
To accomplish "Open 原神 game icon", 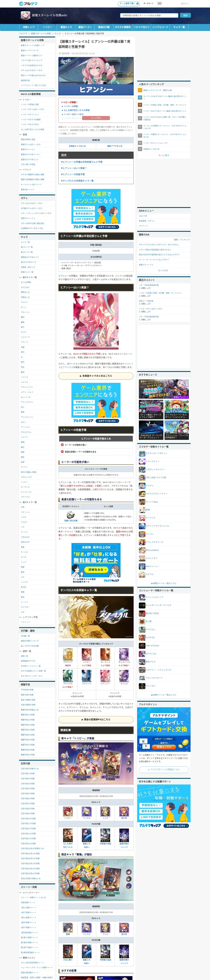I will pyautogui.click(x=142, y=510).
